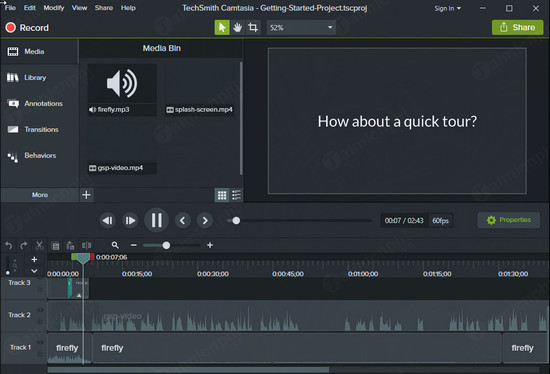This screenshot has width=550, height=374.
Task: Select the last firefly clip on Track 1
Action: (x=526, y=348)
